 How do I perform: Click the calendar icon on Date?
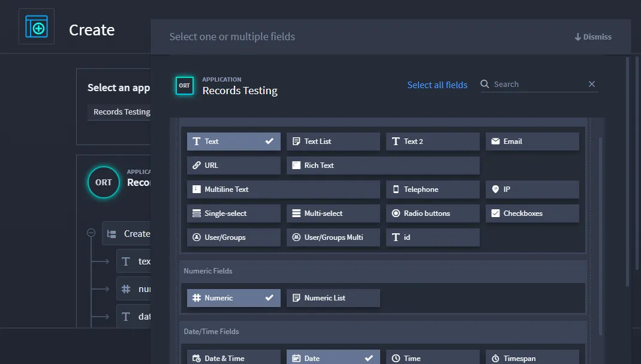296,358
